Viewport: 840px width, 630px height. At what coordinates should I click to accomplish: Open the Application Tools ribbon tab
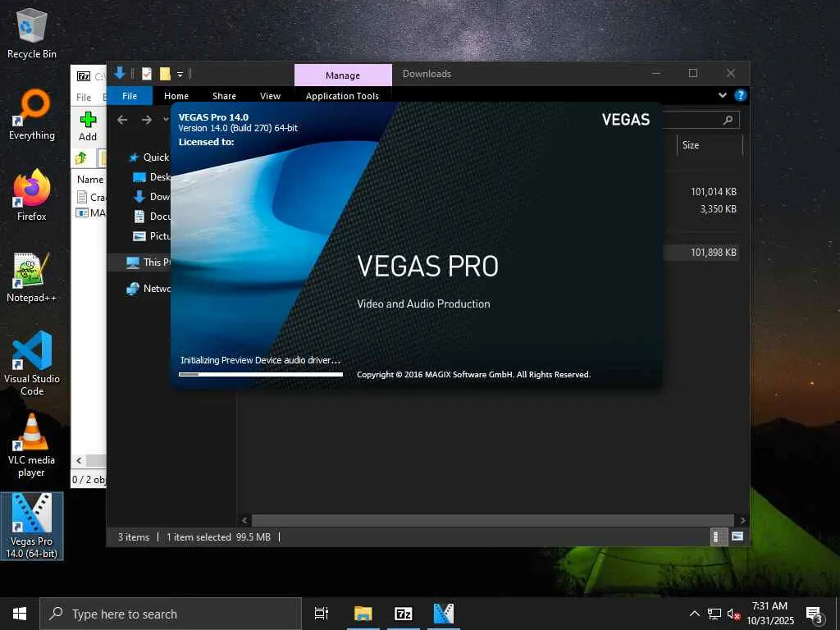coord(342,96)
